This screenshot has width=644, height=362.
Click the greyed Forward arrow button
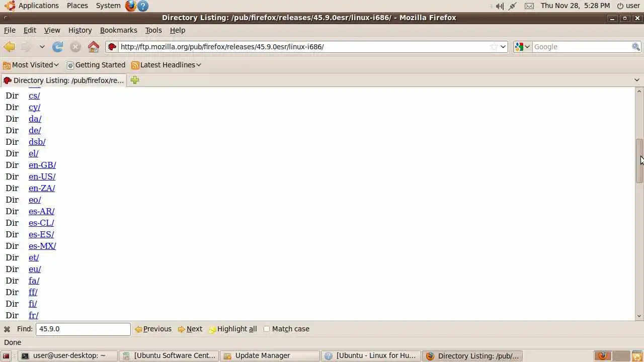tap(26, 47)
